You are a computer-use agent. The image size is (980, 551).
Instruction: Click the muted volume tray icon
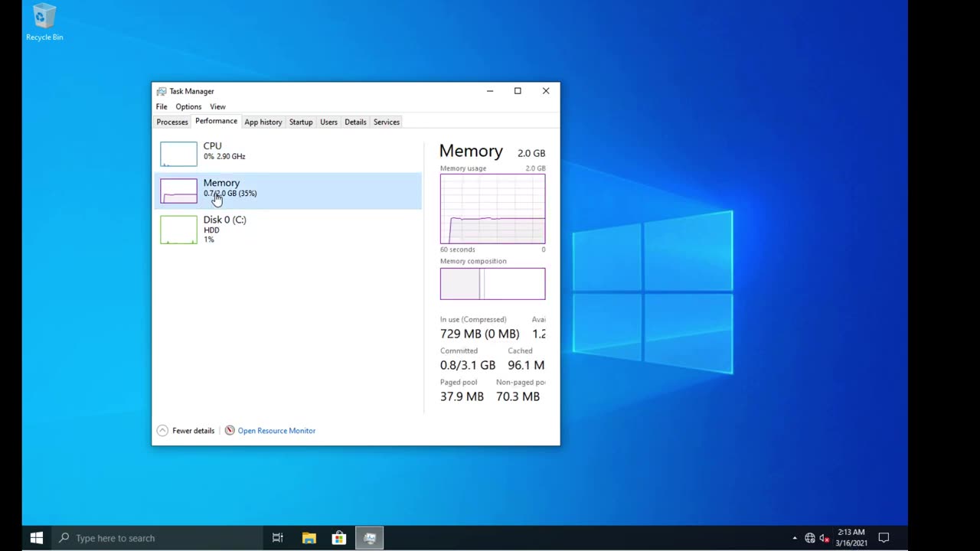point(825,538)
